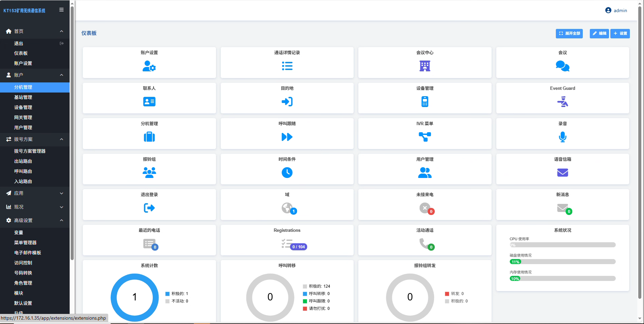The height and width of the screenshot is (324, 644).
Task: Click the disk usage progress bar
Action: (x=562, y=262)
